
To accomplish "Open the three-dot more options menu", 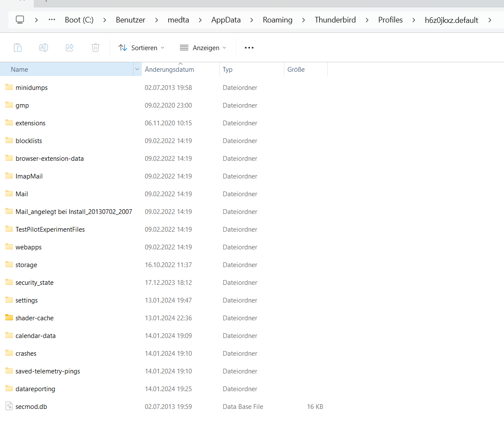I will (x=249, y=48).
